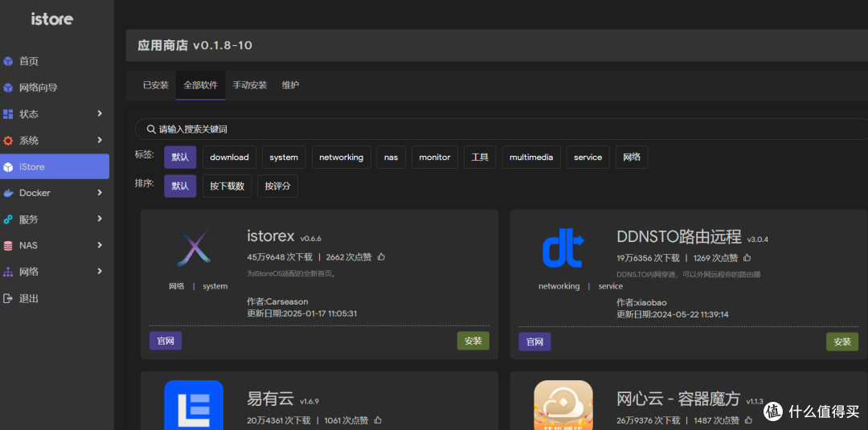Sort apps by 按下载数

227,186
